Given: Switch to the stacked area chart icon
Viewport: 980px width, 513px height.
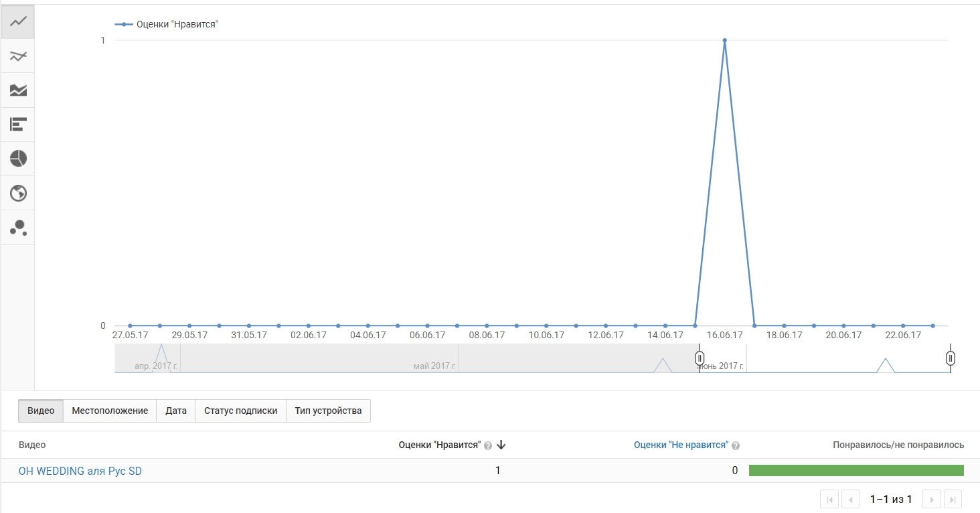Looking at the screenshot, I should coord(18,90).
